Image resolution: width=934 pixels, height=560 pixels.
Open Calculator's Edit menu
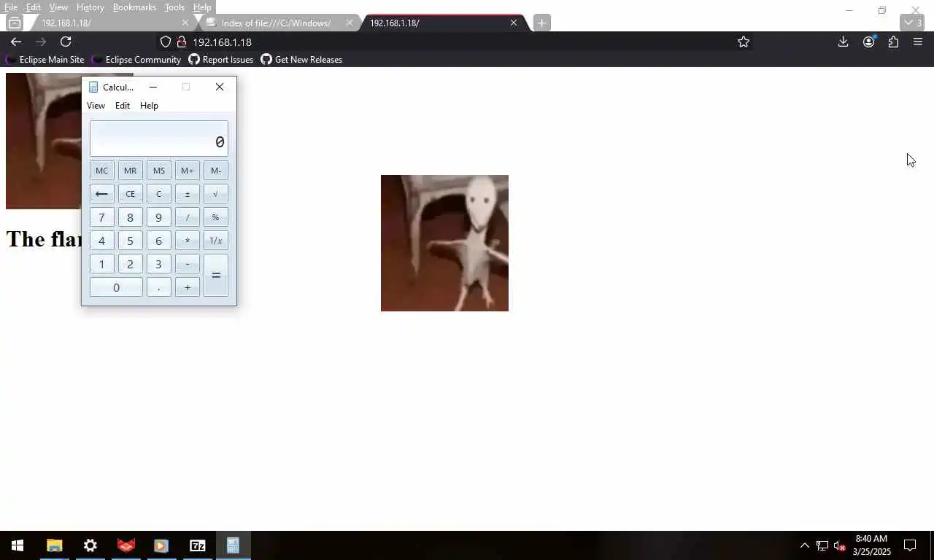click(123, 106)
